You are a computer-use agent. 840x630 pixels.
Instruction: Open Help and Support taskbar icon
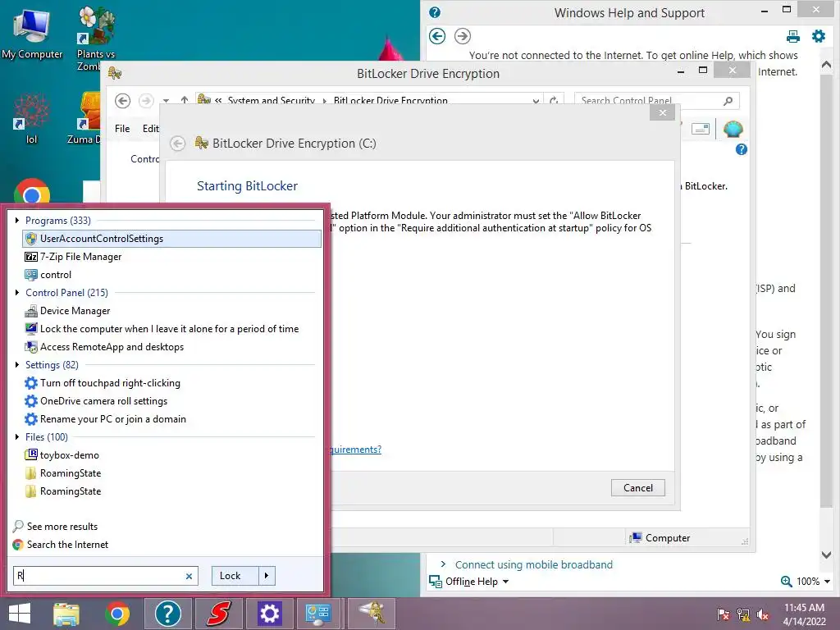(x=167, y=614)
